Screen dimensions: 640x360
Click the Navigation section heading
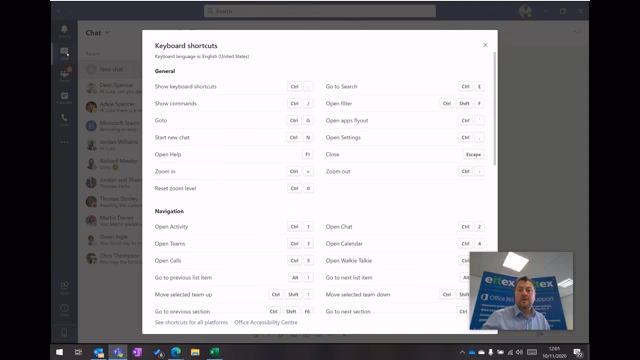click(x=169, y=211)
